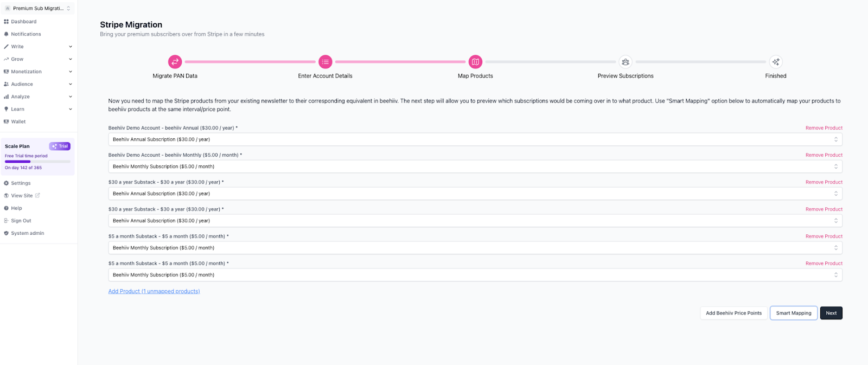868x365 pixels.
Task: Click Add Beehiiv Price Points button
Action: click(733, 313)
